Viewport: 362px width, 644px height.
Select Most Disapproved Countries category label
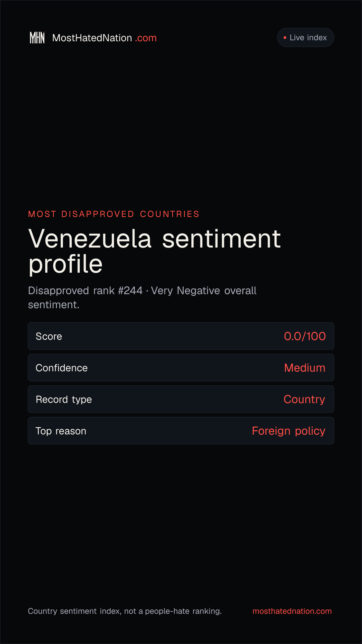click(x=114, y=214)
